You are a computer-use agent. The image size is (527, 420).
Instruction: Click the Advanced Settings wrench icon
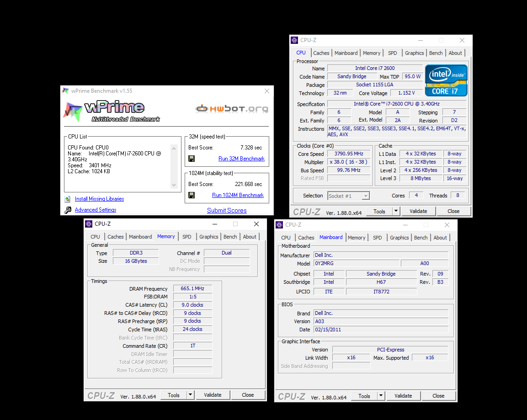pos(68,210)
